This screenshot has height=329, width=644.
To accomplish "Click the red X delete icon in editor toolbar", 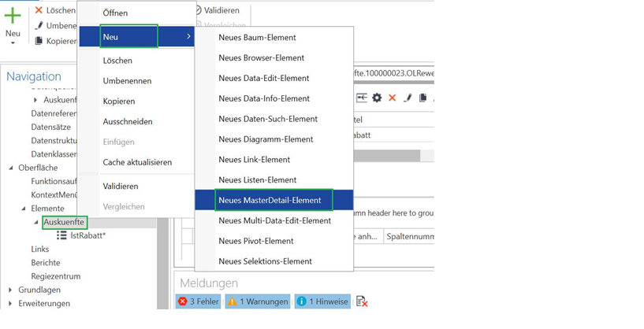I will [x=392, y=98].
